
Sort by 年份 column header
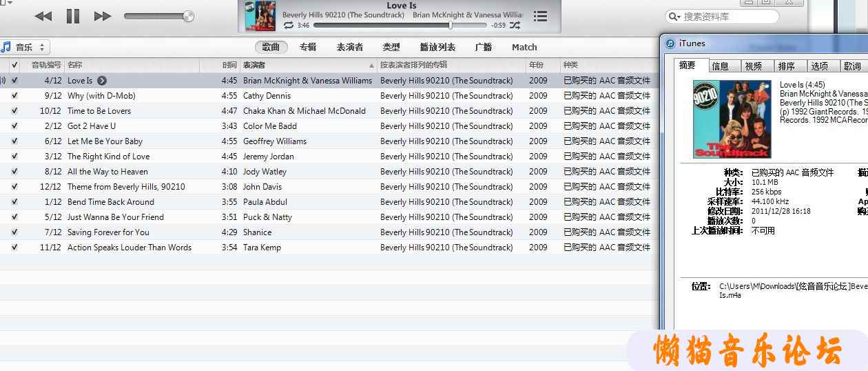pyautogui.click(x=543, y=65)
